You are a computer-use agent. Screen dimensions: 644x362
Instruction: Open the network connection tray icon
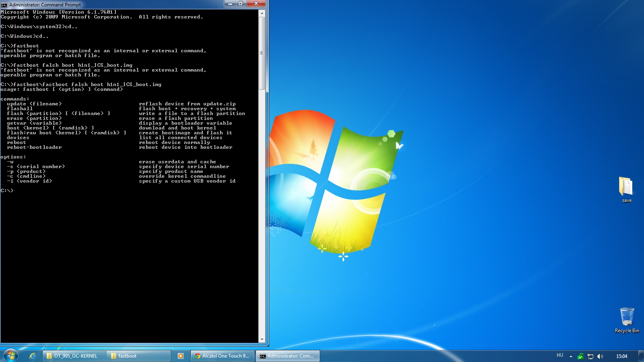[x=590, y=356]
